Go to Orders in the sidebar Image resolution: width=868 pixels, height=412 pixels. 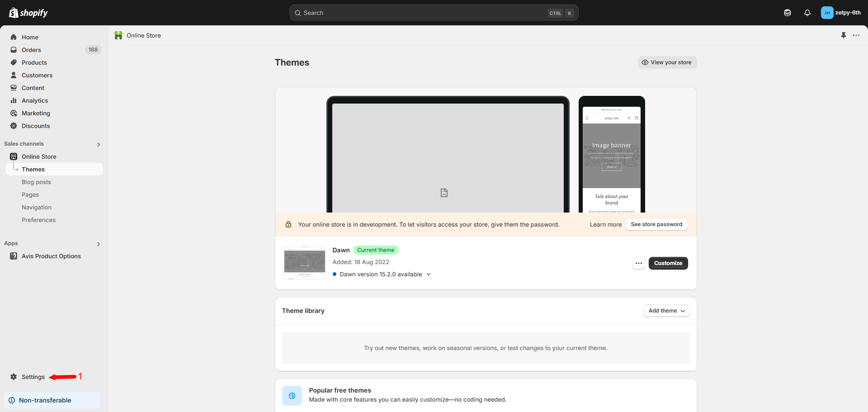click(x=31, y=50)
